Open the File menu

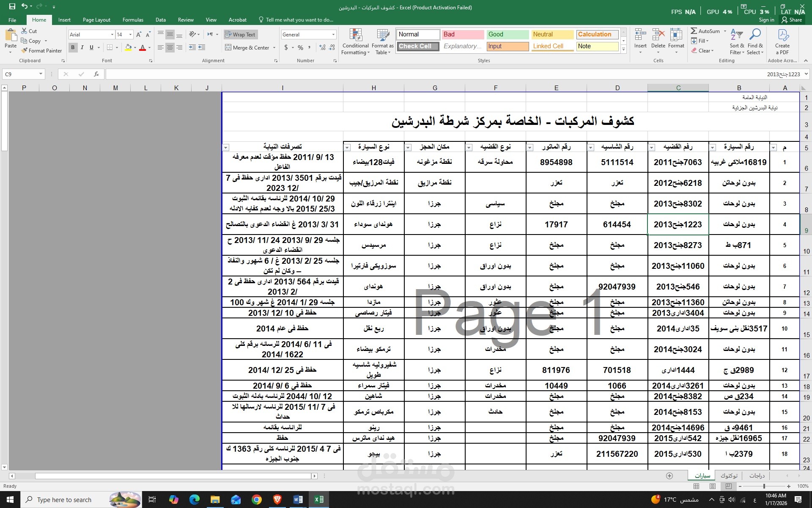tap(12, 20)
